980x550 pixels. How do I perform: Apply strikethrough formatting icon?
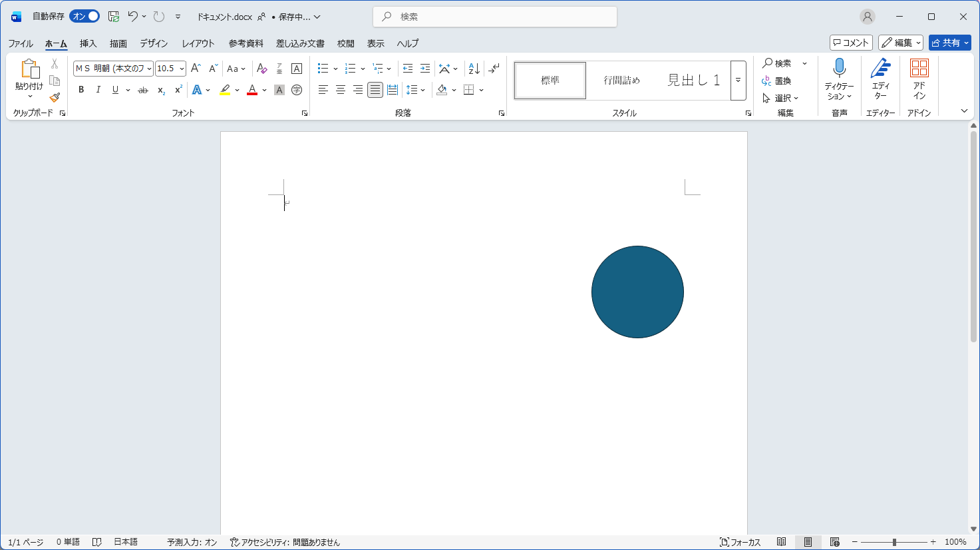click(x=142, y=90)
